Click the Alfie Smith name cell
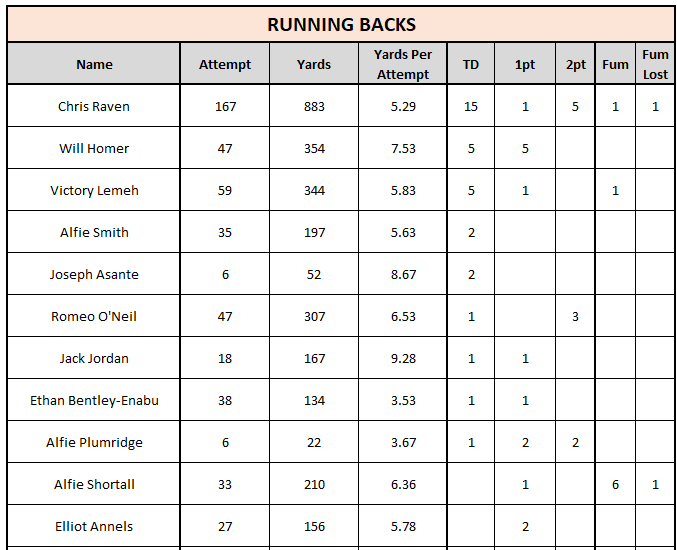 point(94,233)
